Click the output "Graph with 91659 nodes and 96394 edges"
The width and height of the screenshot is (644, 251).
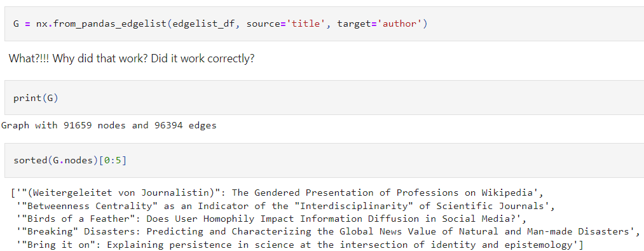109,125
